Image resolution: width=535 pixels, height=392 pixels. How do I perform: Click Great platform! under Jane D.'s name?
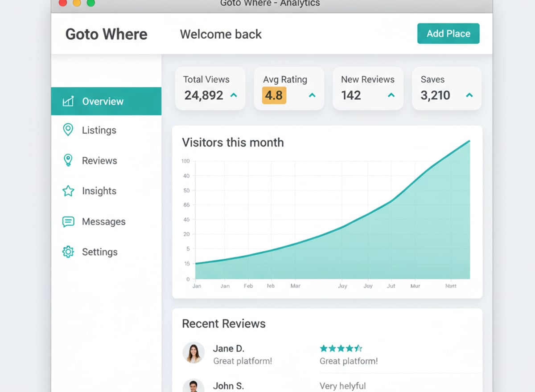click(243, 361)
